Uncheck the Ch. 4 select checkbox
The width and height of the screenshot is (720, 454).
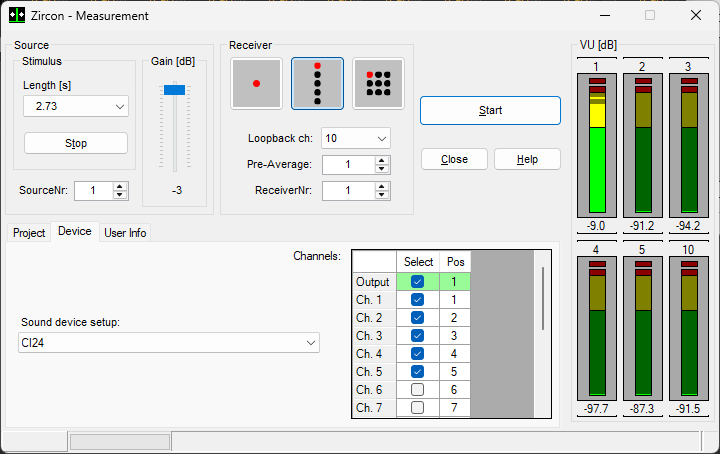pyautogui.click(x=417, y=353)
